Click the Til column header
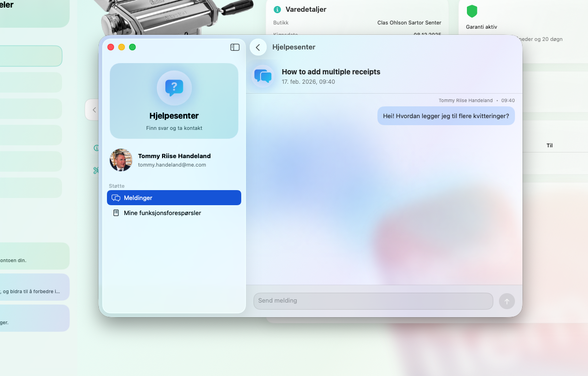 (549, 145)
